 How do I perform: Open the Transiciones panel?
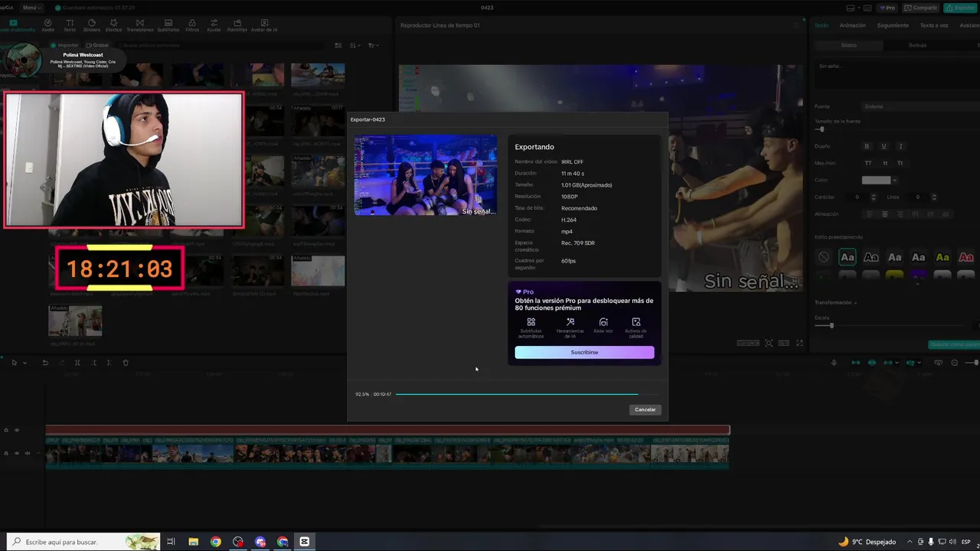tap(139, 25)
